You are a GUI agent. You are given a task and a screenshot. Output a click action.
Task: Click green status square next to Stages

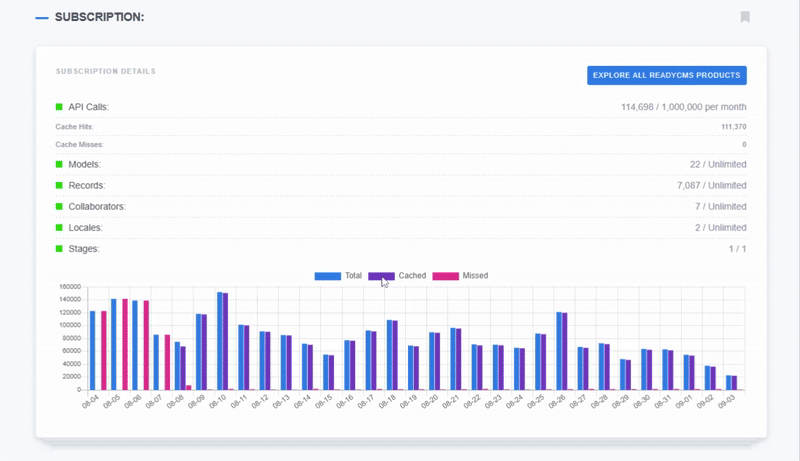(60, 248)
